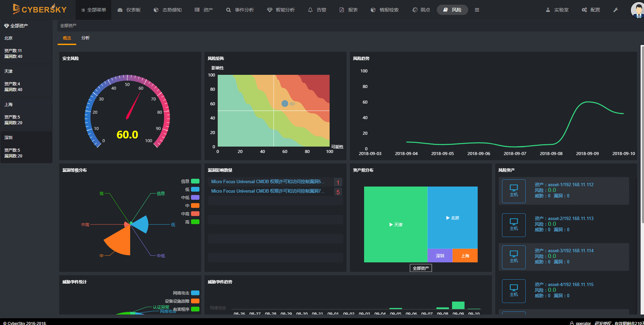This screenshot has height=325, width=644.
Task: Open the first Micro Focus CMDB vulnerability link
Action: coord(267,182)
